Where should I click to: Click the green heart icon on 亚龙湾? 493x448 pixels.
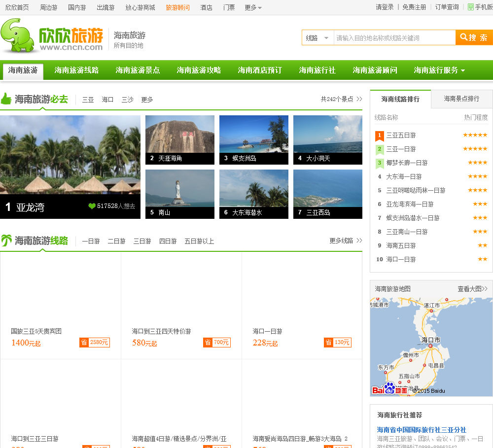pos(92,206)
